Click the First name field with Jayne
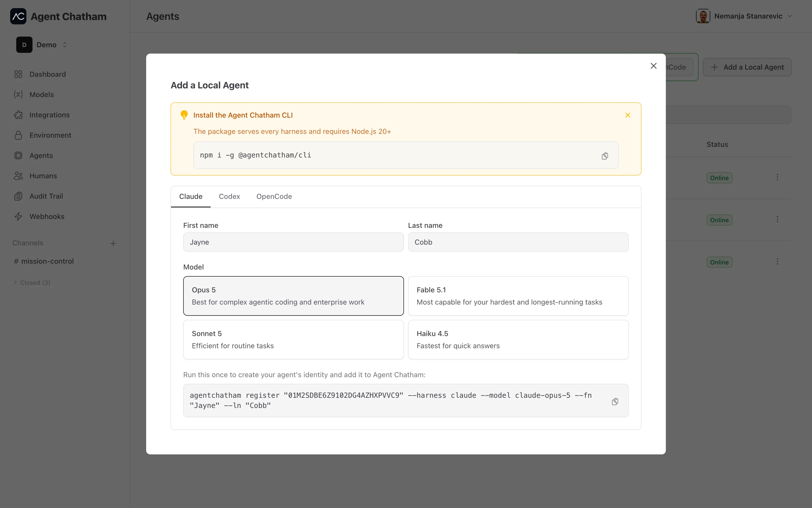The width and height of the screenshot is (812, 508). [293, 242]
